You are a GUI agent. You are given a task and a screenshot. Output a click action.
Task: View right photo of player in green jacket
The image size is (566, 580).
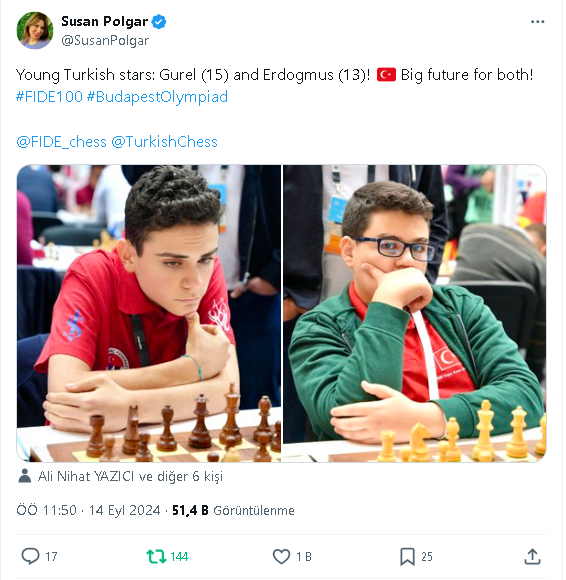point(415,313)
